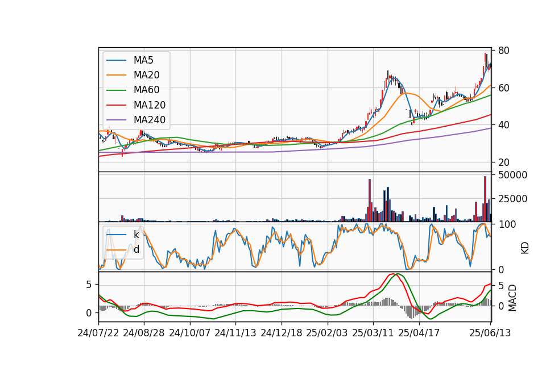The height and width of the screenshot is (392, 546).
Task: Click the MA5 legend label
Action: (143, 60)
